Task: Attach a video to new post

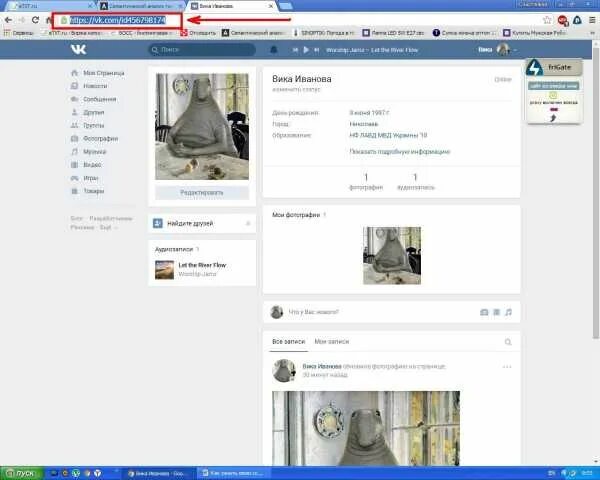Action: pyautogui.click(x=496, y=312)
